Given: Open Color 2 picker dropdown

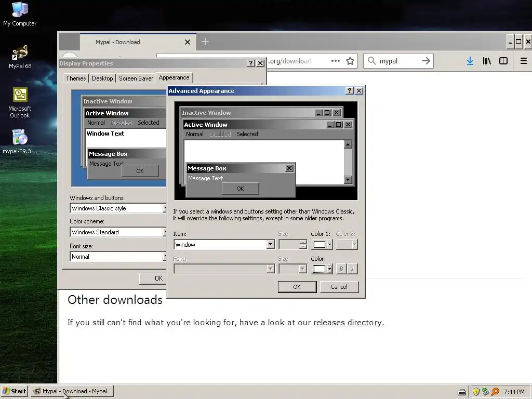Looking at the screenshot, I should click(x=347, y=244).
